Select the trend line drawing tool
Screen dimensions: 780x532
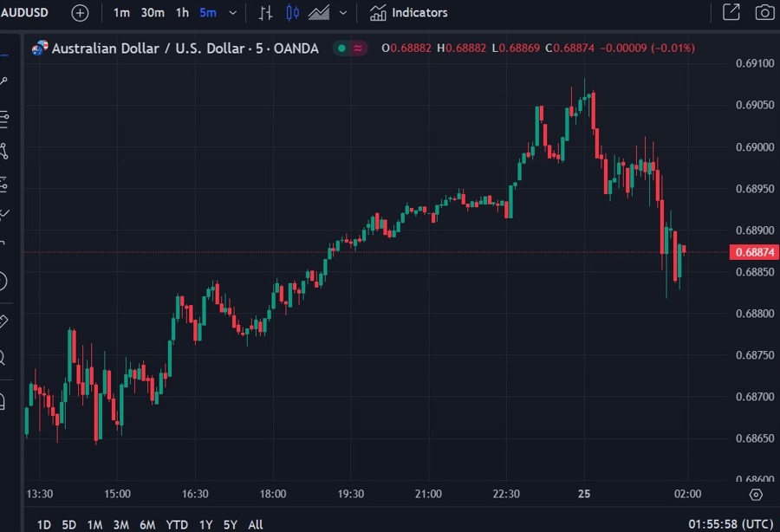4,81
